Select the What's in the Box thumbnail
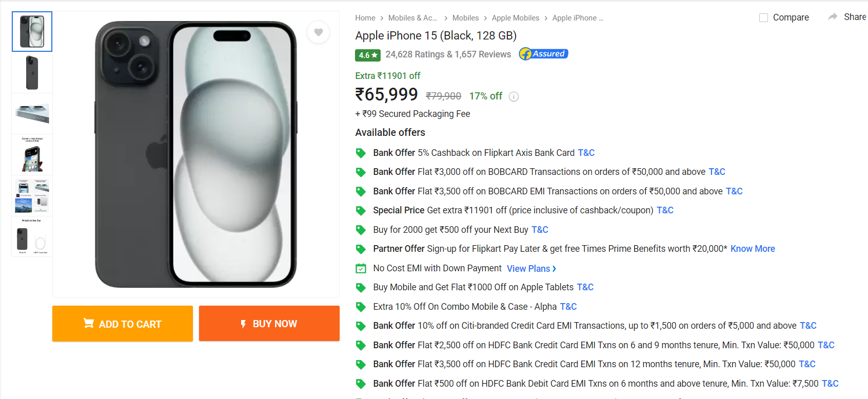 point(32,237)
